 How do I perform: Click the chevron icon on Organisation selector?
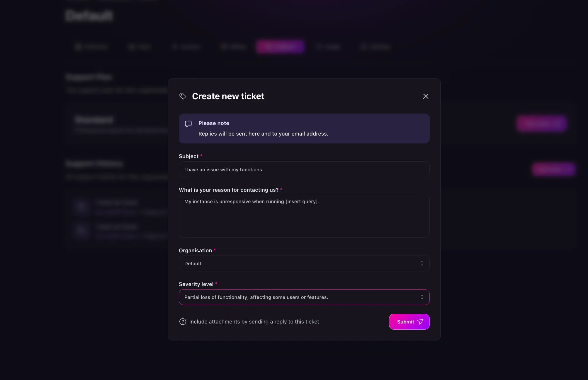pyautogui.click(x=422, y=263)
